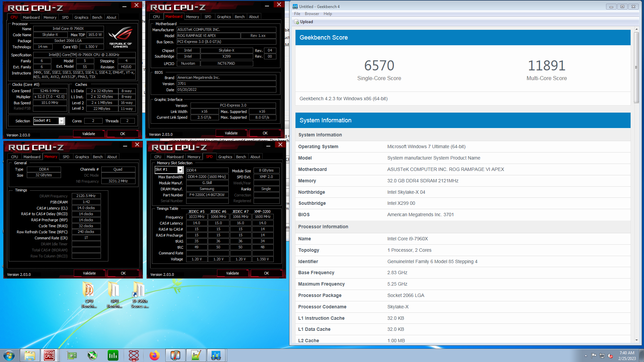
Task: Open About tab in the SPD CPU-Z window
Action: 255,157
